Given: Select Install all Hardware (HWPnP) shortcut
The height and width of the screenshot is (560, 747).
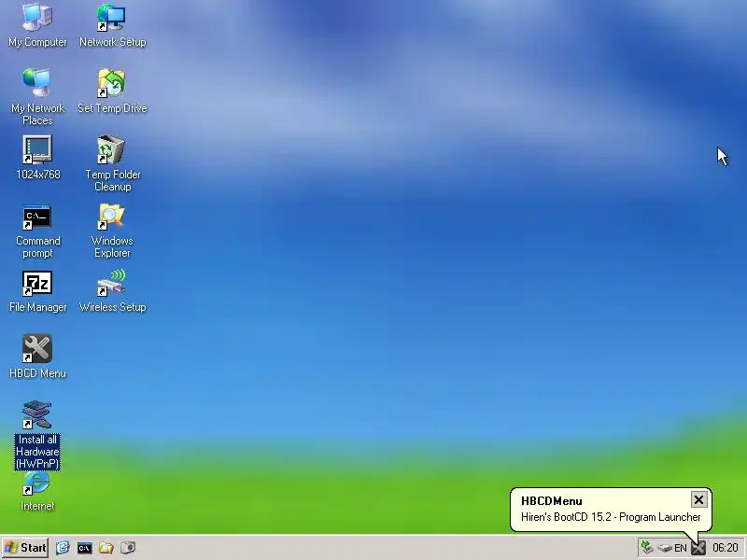Looking at the screenshot, I should point(37,434).
